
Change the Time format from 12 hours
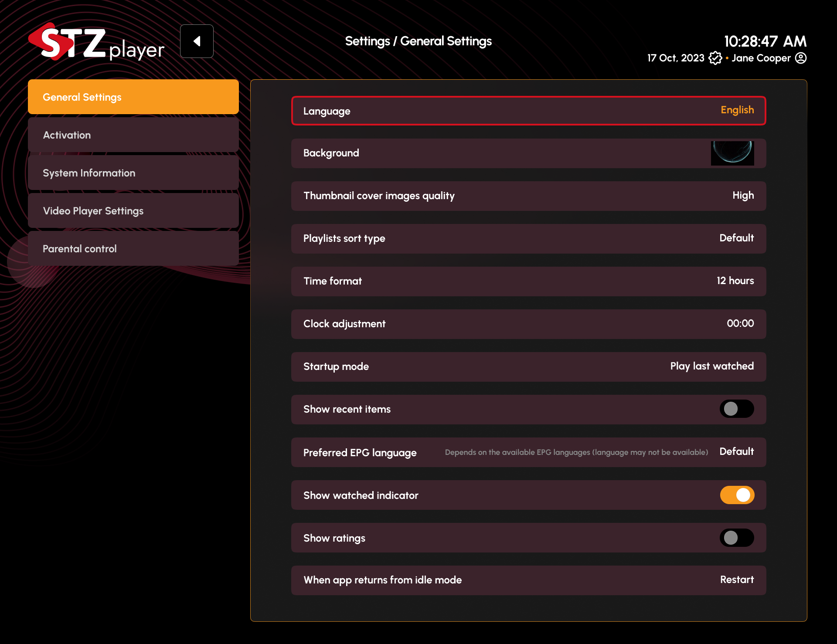click(x=528, y=281)
